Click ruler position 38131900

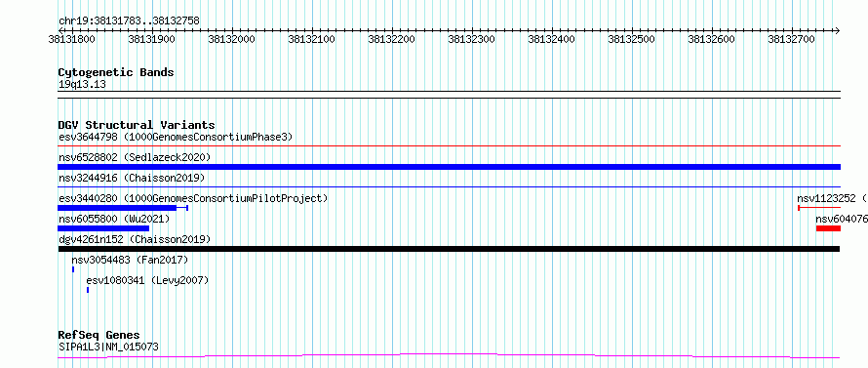click(x=152, y=39)
